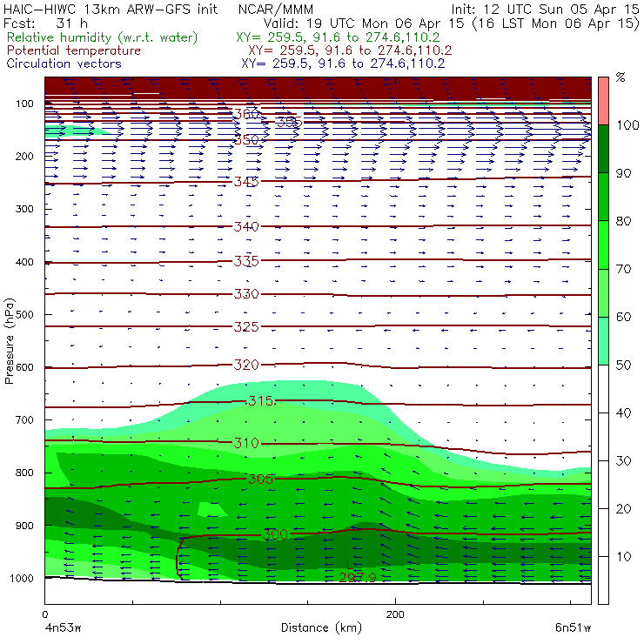Click the 'Fcst: 31 h' forecast text
The width and height of the screenshot is (644, 644).
tap(45, 23)
